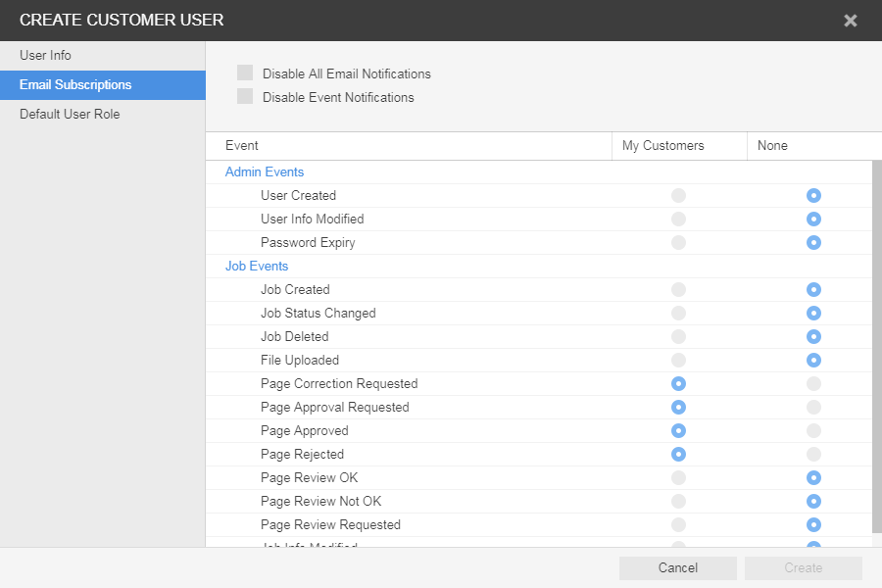Switch to Default User Role tab
The height and width of the screenshot is (588, 882).
click(x=70, y=115)
